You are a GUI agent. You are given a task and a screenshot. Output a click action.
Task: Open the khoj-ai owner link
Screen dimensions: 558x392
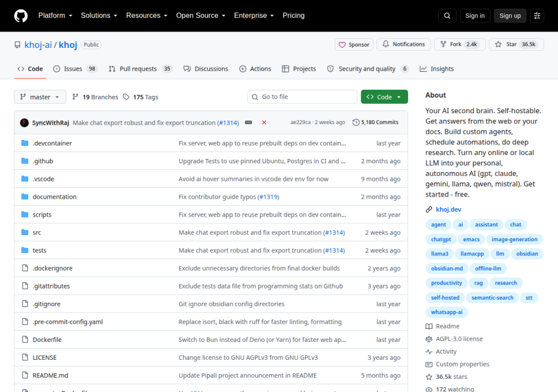(38, 45)
